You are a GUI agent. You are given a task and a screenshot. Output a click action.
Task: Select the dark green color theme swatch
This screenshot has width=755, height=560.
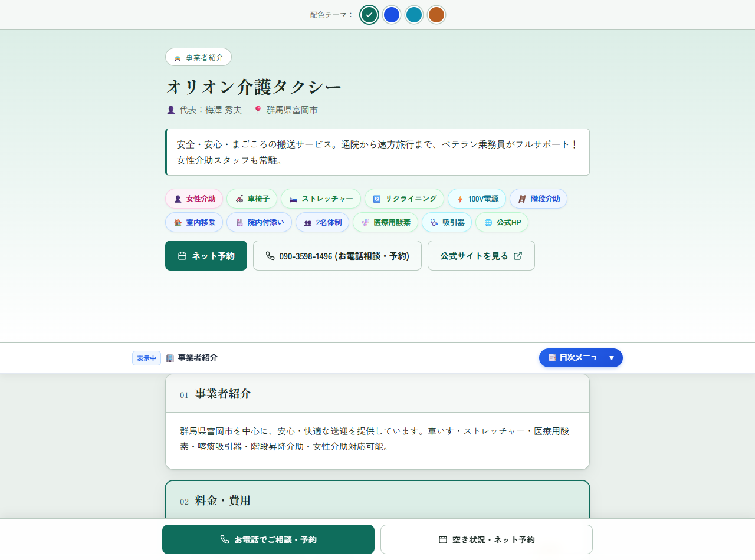[369, 15]
